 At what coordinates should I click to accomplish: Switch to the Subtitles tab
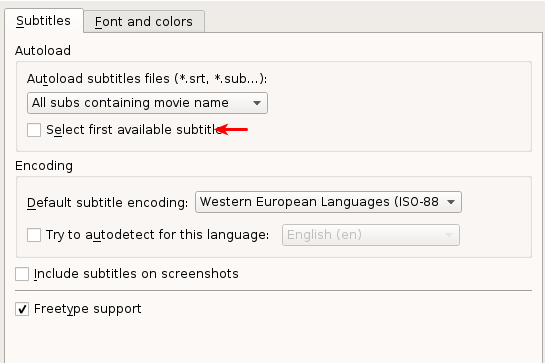coord(44,21)
